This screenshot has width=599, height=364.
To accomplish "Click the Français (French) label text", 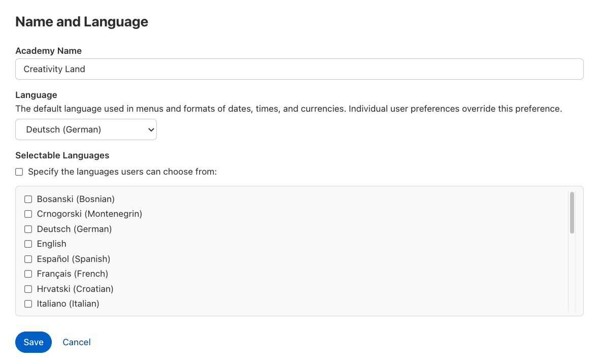I will pyautogui.click(x=73, y=274).
